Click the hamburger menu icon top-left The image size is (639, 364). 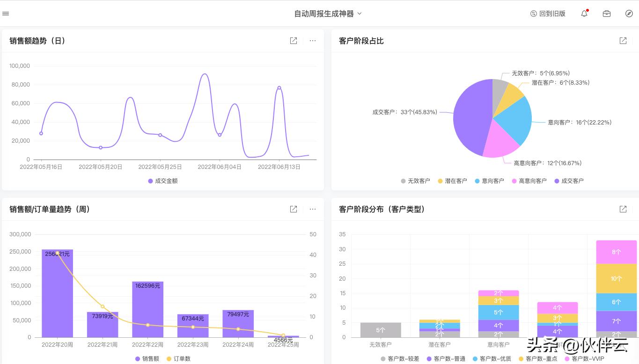tap(6, 13)
